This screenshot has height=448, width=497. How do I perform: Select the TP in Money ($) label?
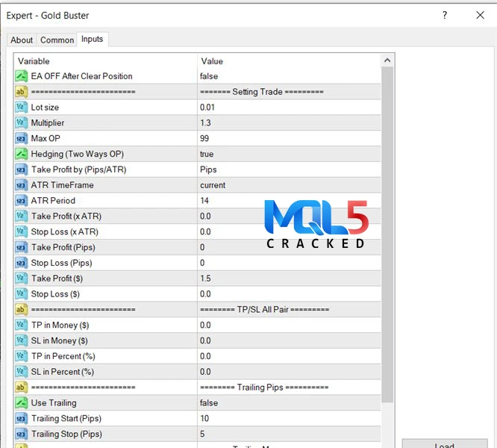point(60,325)
